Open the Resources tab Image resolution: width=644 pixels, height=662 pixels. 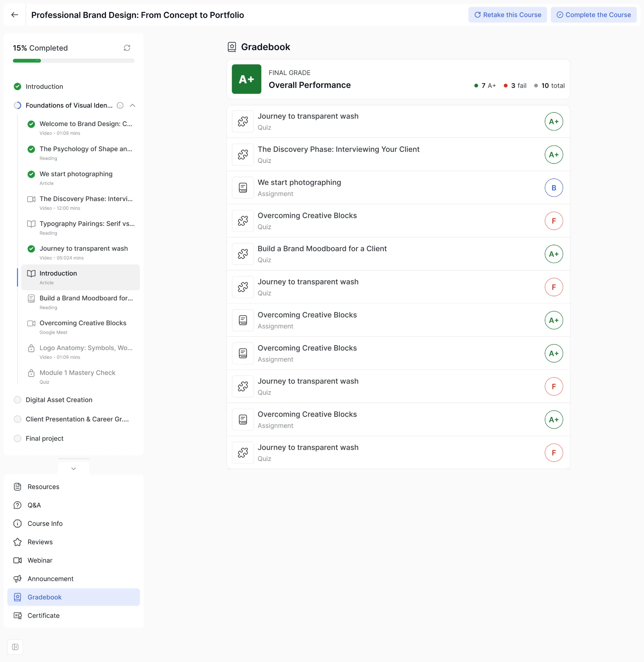click(73, 487)
